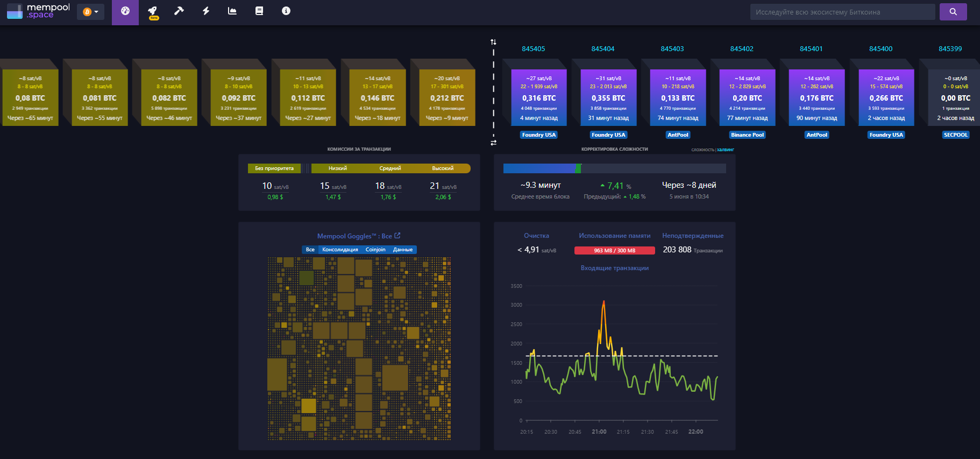This screenshot has height=459, width=980.
Task: Click the 21 sat/vB high-priority fee
Action: coord(443,186)
